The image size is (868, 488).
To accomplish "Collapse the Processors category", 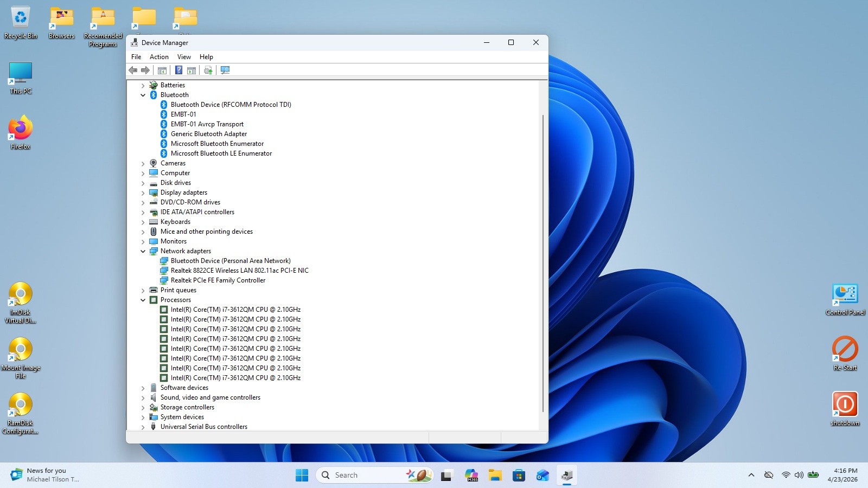I will pos(143,300).
